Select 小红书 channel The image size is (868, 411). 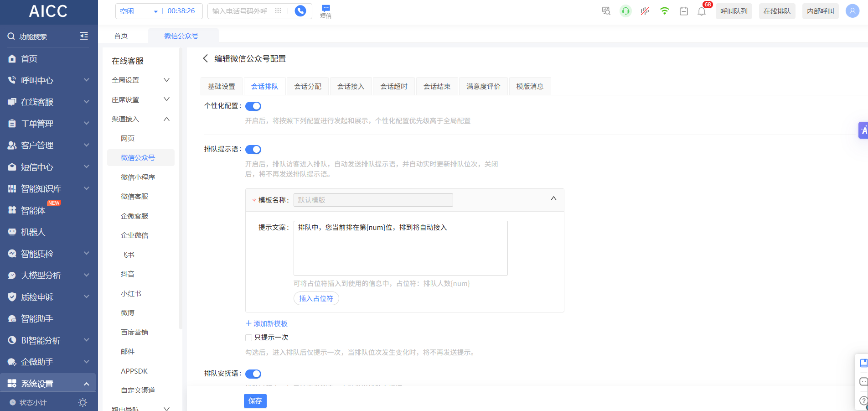pyautogui.click(x=140, y=293)
